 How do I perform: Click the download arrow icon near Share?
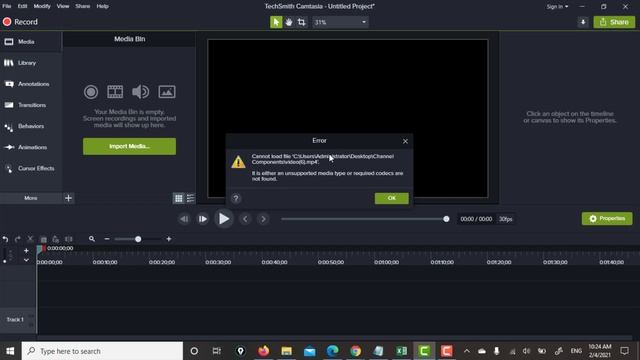click(x=583, y=22)
